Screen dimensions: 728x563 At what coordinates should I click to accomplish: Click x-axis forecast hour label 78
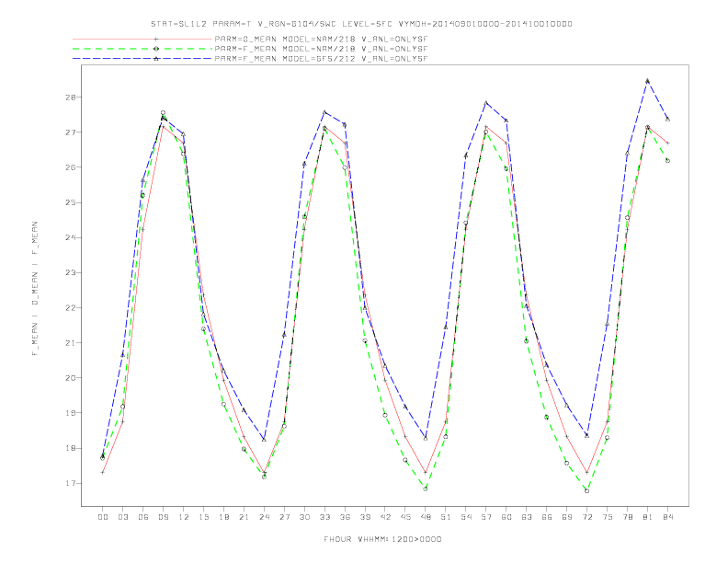(x=628, y=517)
